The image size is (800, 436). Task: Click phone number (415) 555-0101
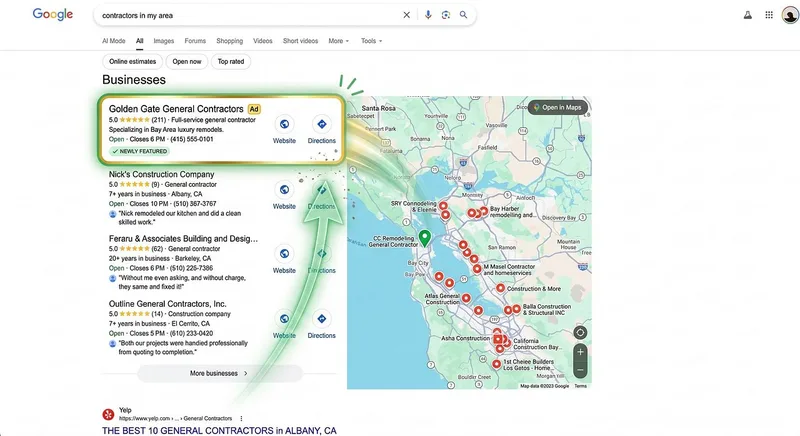[192, 139]
